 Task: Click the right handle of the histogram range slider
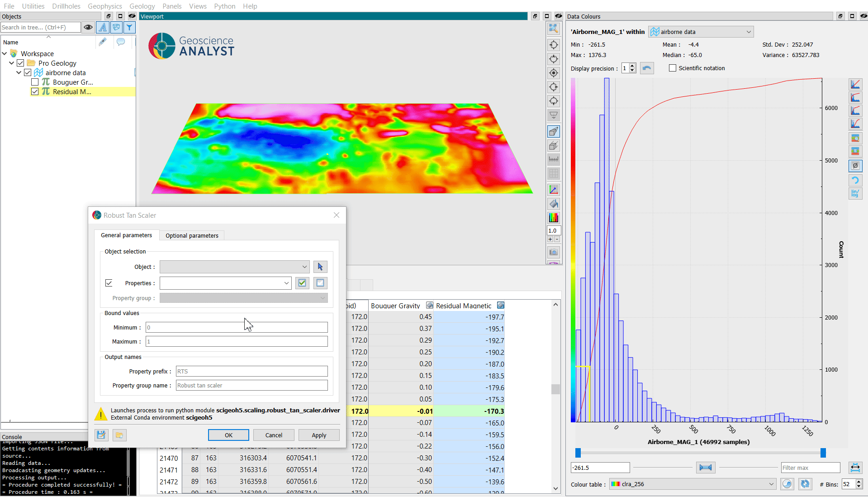[823, 453]
